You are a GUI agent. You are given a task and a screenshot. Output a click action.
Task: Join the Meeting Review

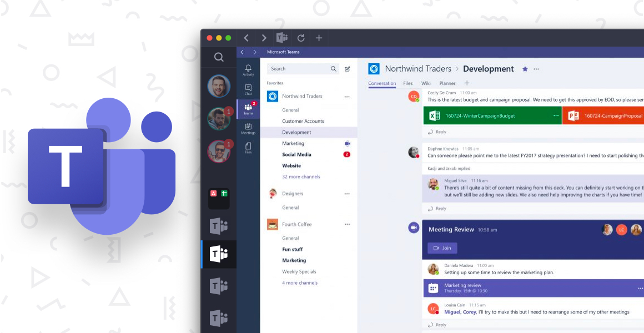point(442,248)
